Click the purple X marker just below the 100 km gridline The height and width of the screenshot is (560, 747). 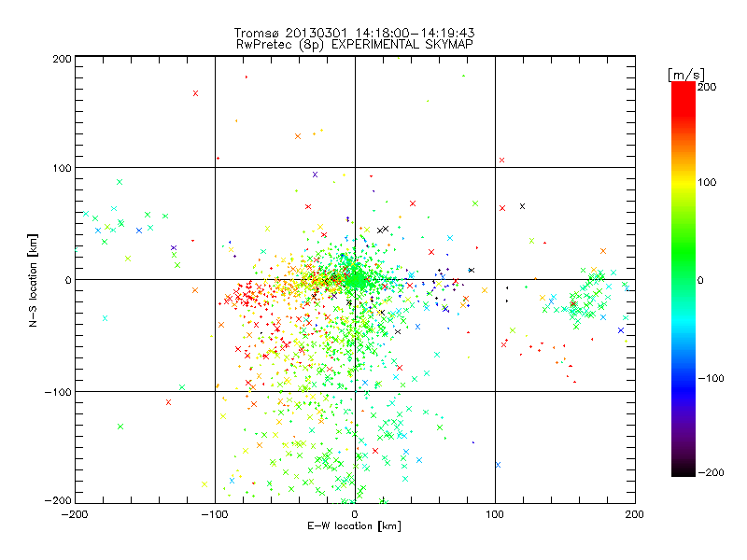point(315,175)
